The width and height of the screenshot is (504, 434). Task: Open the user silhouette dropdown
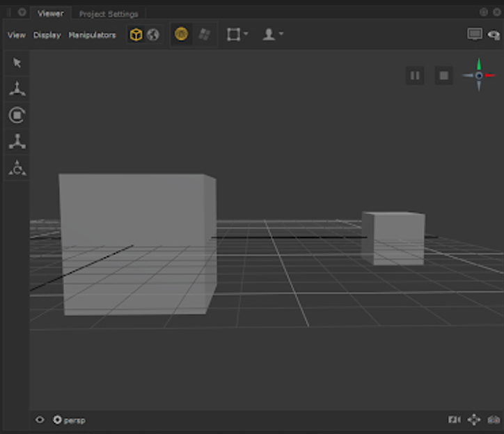coord(272,34)
